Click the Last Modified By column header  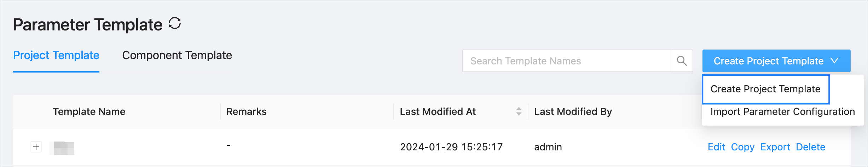(x=573, y=112)
